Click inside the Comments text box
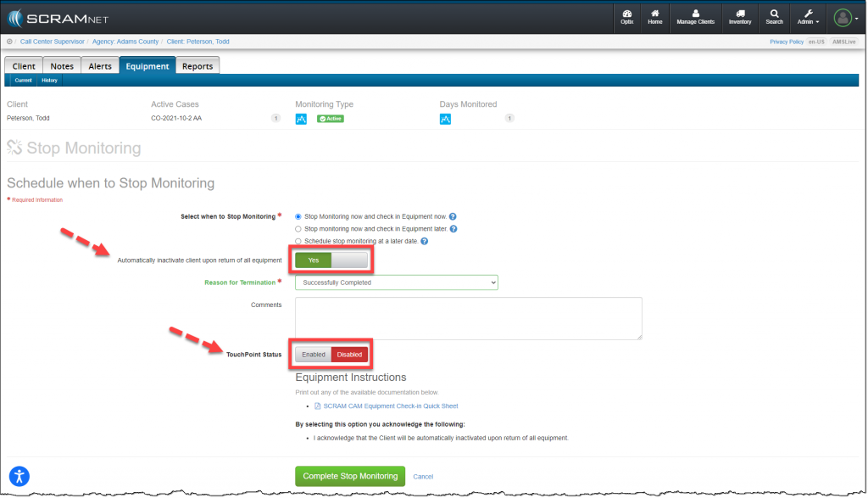This screenshot has width=868, height=498. [469, 318]
